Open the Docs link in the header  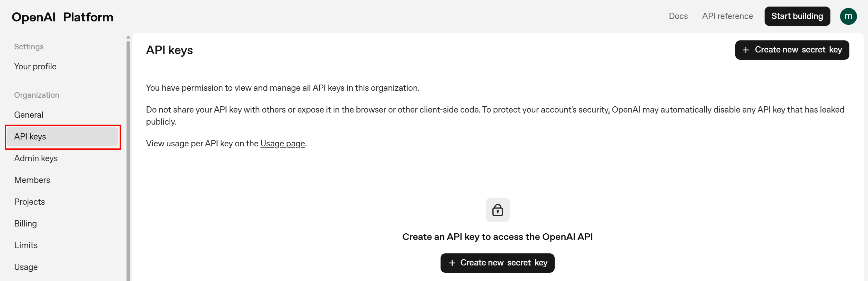click(x=678, y=16)
